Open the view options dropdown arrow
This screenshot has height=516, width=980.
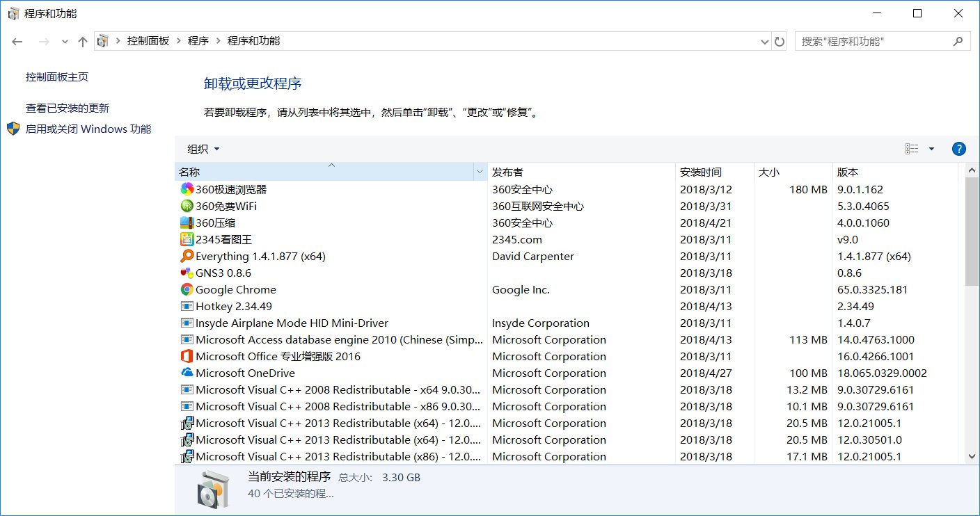pos(931,148)
